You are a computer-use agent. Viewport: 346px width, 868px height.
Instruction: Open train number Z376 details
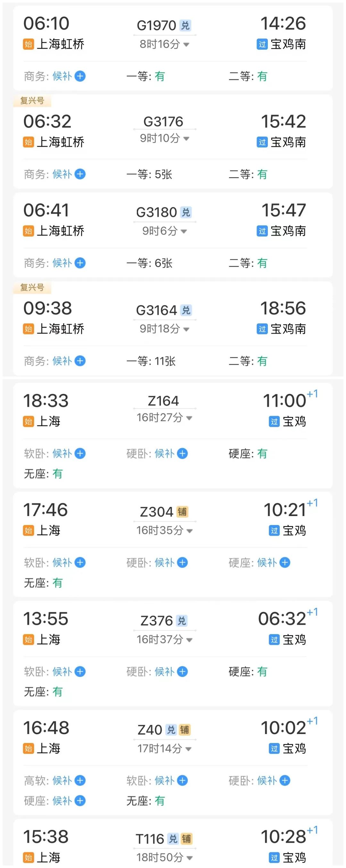156,621
